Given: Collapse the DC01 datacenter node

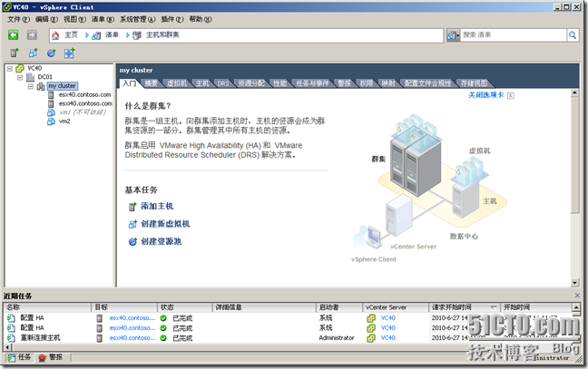Looking at the screenshot, I should click(20, 78).
